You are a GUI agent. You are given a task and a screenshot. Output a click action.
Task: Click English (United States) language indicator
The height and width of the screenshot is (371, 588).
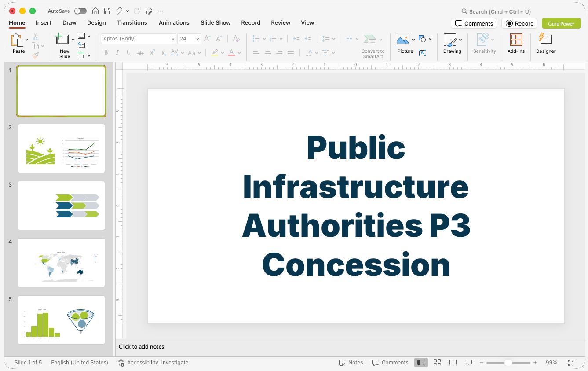point(80,363)
